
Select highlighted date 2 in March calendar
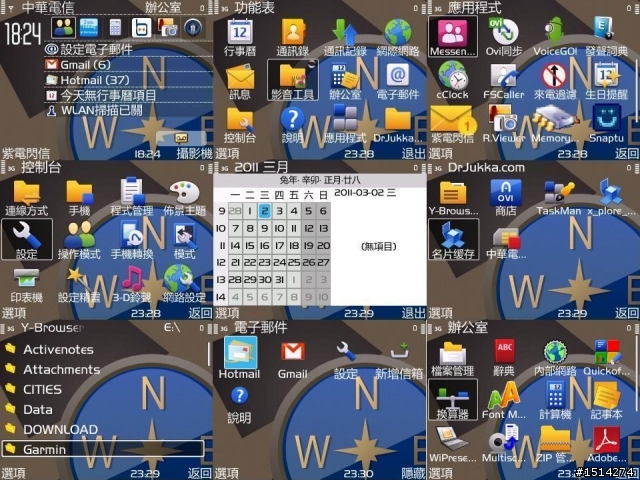pos(264,211)
